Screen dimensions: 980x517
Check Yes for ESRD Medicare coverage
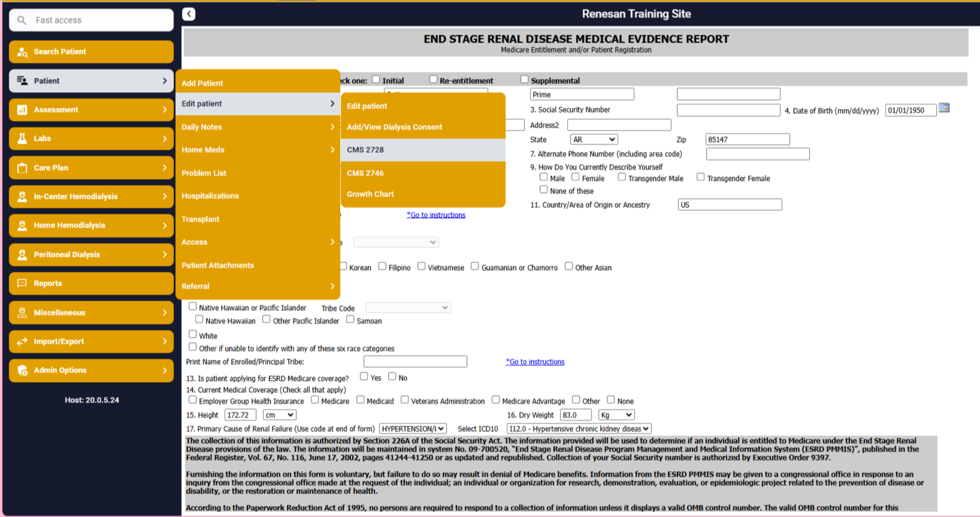(364, 376)
